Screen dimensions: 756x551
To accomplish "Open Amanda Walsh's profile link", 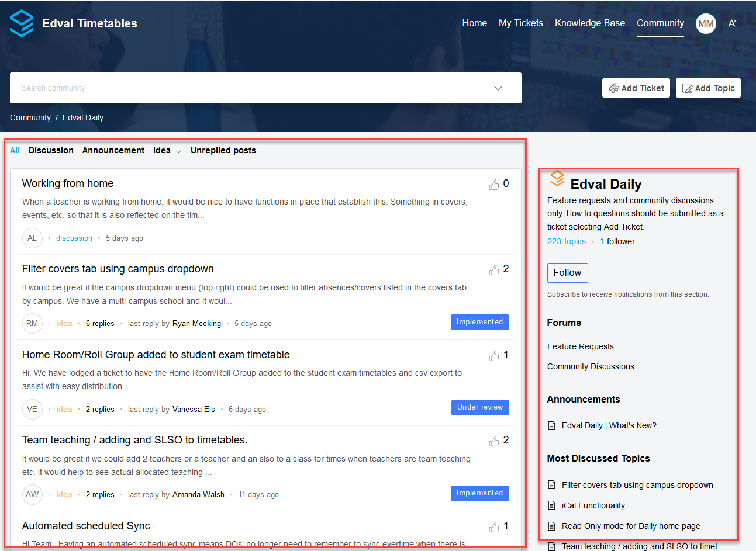I will [x=198, y=494].
